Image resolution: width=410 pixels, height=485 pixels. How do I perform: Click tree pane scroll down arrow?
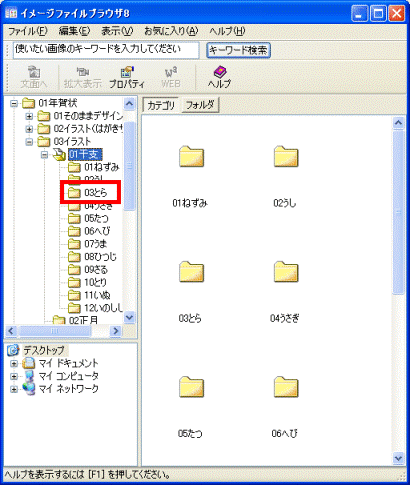129,318
